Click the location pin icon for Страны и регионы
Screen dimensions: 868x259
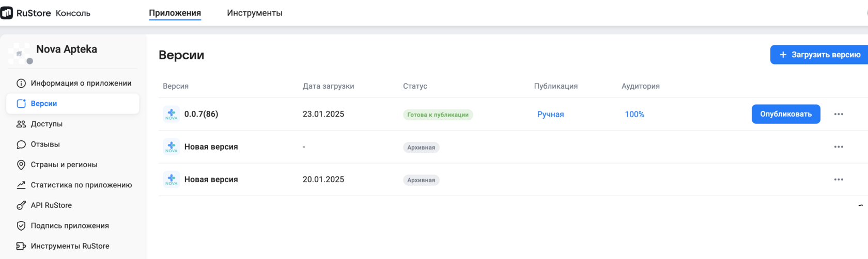[21, 165]
